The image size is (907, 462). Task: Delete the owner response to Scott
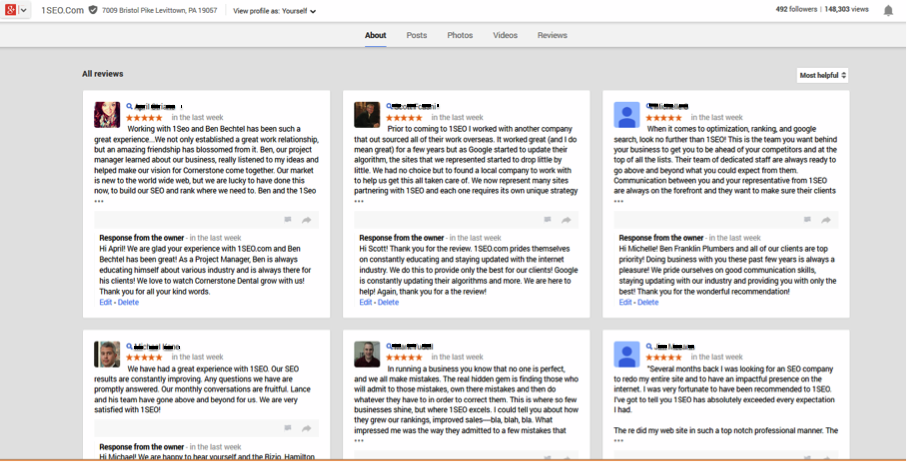pos(388,302)
